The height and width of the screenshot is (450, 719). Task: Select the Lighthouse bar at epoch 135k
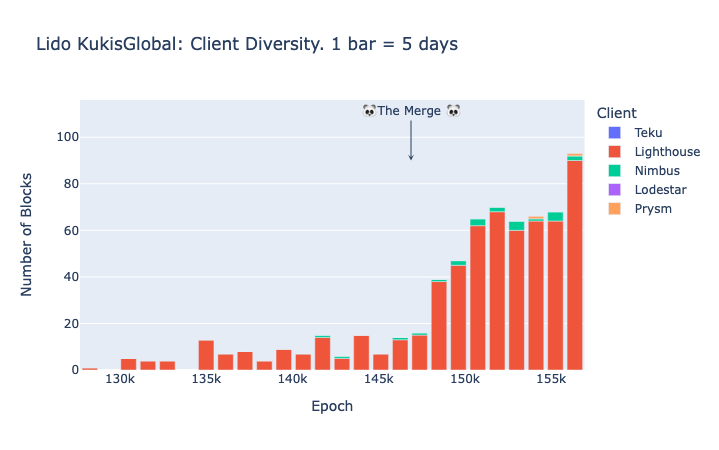206,355
